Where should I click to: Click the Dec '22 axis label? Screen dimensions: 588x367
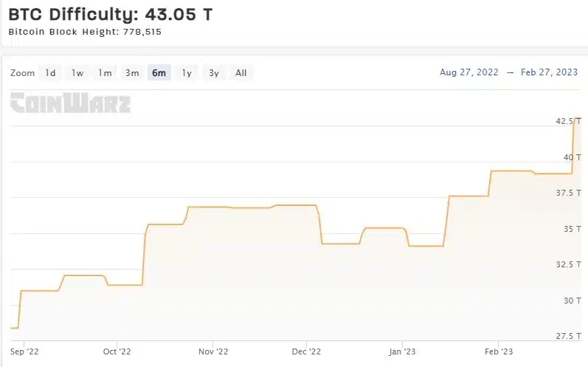(306, 351)
